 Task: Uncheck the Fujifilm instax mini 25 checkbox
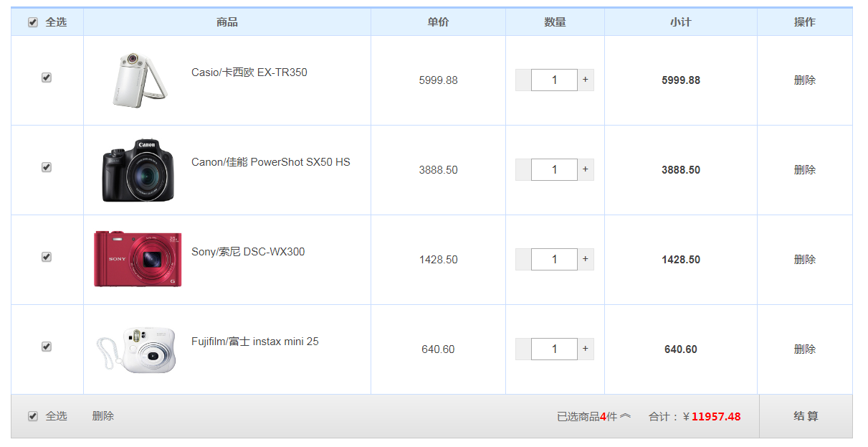tap(47, 347)
